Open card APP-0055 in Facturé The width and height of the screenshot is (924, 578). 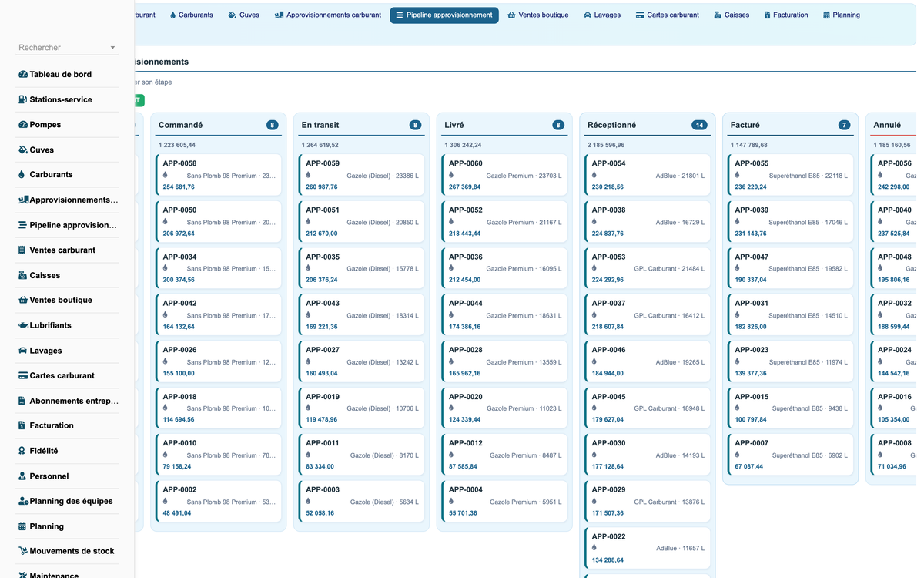(x=790, y=175)
